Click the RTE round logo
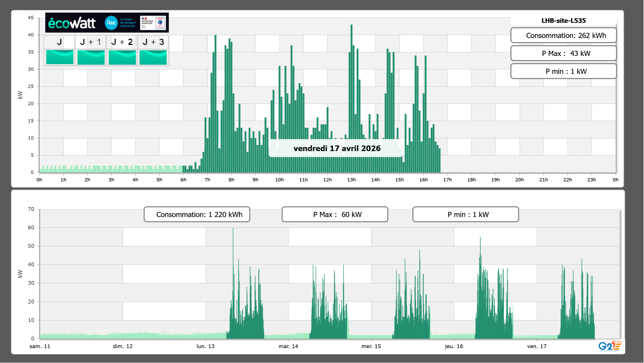644x363 pixels. [111, 23]
